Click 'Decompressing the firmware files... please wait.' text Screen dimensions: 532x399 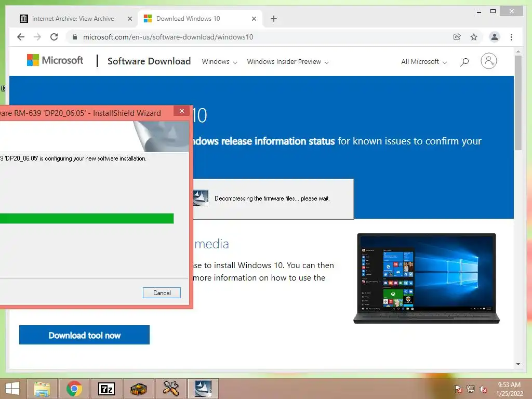272,198
